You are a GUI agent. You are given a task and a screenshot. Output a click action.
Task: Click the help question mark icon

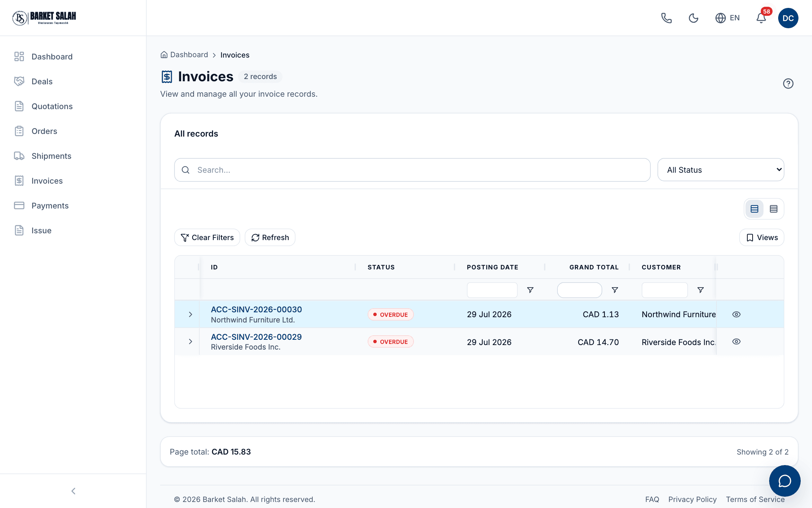pyautogui.click(x=788, y=84)
